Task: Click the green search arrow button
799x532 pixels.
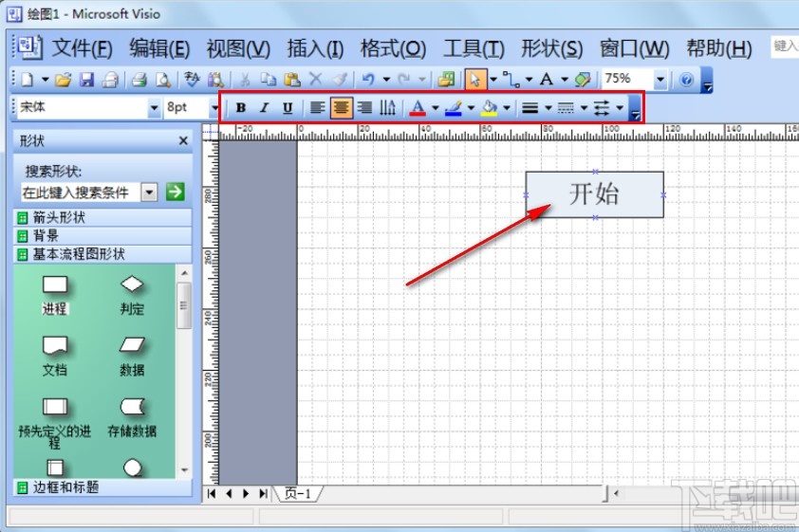Action: [x=175, y=192]
